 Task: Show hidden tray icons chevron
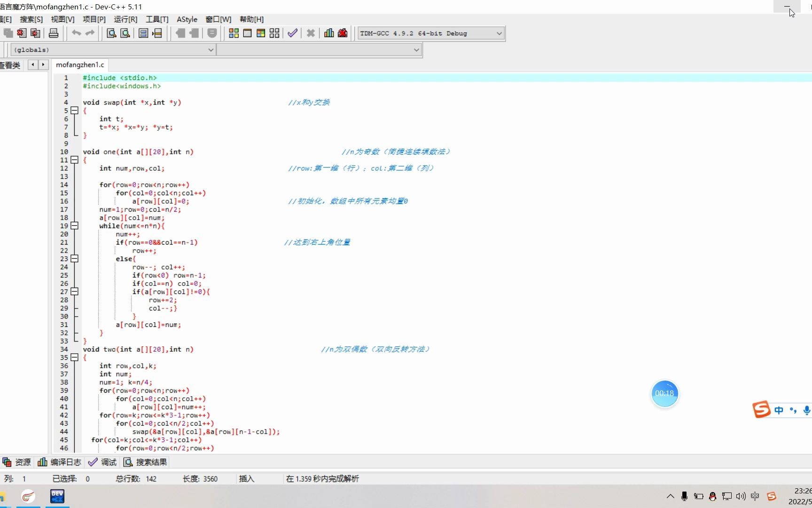(x=671, y=496)
